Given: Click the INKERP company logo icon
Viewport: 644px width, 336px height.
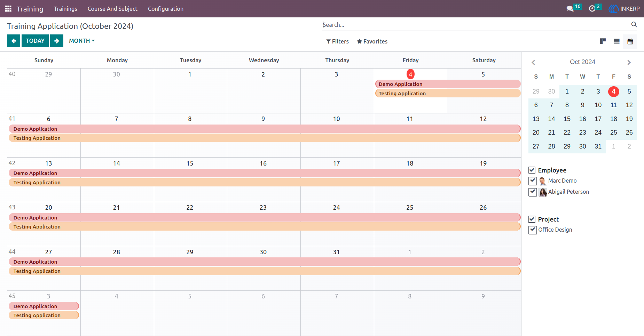Looking at the screenshot, I should coord(613,9).
